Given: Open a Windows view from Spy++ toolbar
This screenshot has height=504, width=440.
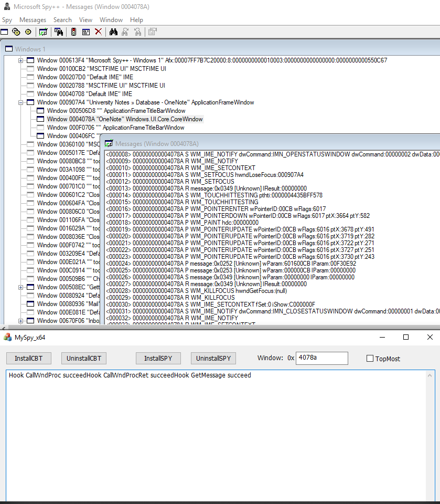Looking at the screenshot, I should (x=4, y=32).
